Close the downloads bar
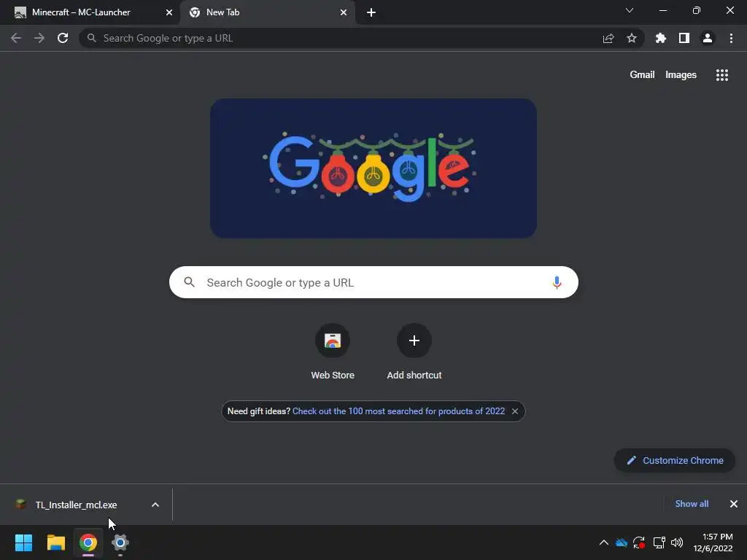Image resolution: width=747 pixels, height=560 pixels. pos(734,504)
